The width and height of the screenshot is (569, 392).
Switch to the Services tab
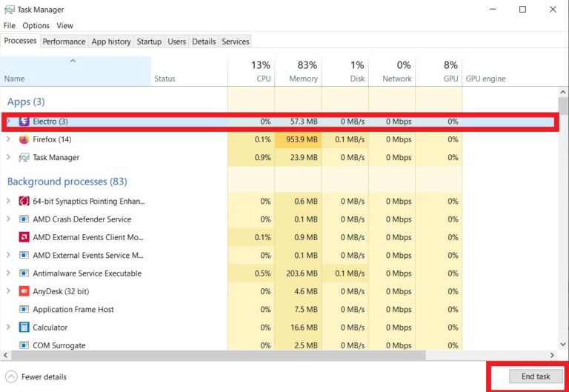pos(236,41)
